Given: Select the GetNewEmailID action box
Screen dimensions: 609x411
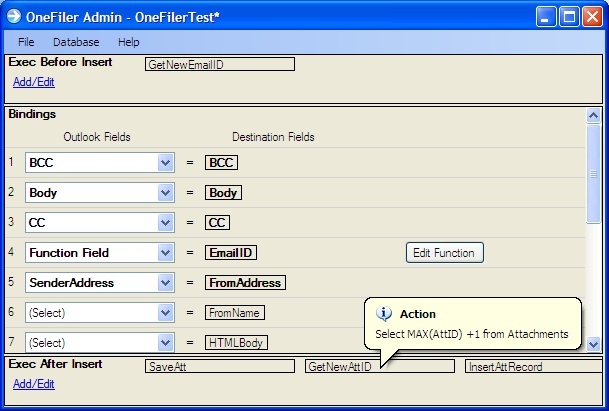Looking at the screenshot, I should (220, 64).
